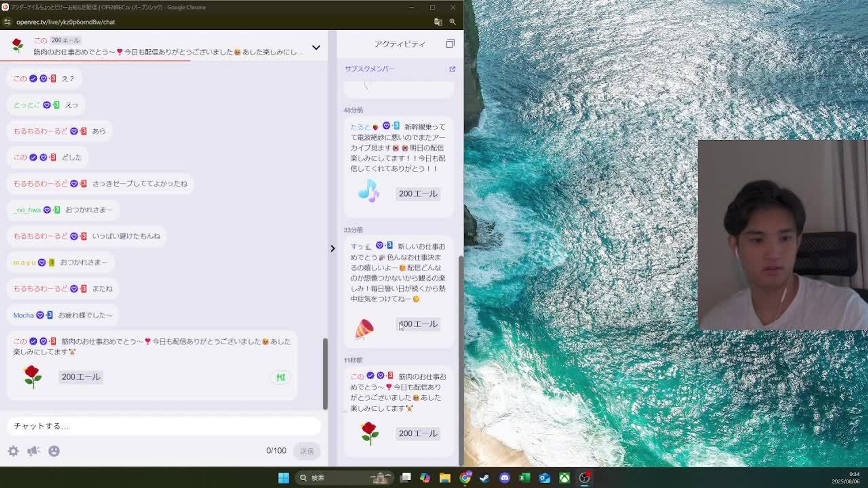868x488 pixels.
Task: Open the emoji smiley picker
Action: pyautogui.click(x=54, y=451)
